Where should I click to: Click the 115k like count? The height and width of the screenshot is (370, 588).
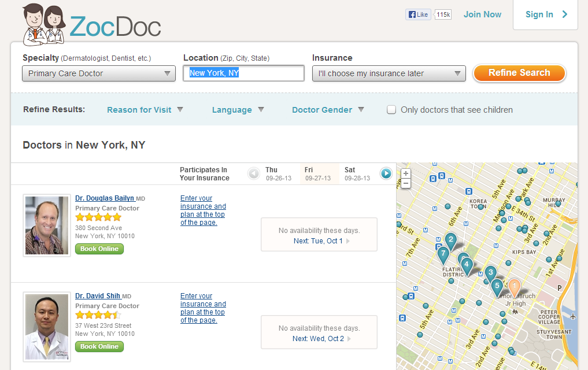pos(443,14)
